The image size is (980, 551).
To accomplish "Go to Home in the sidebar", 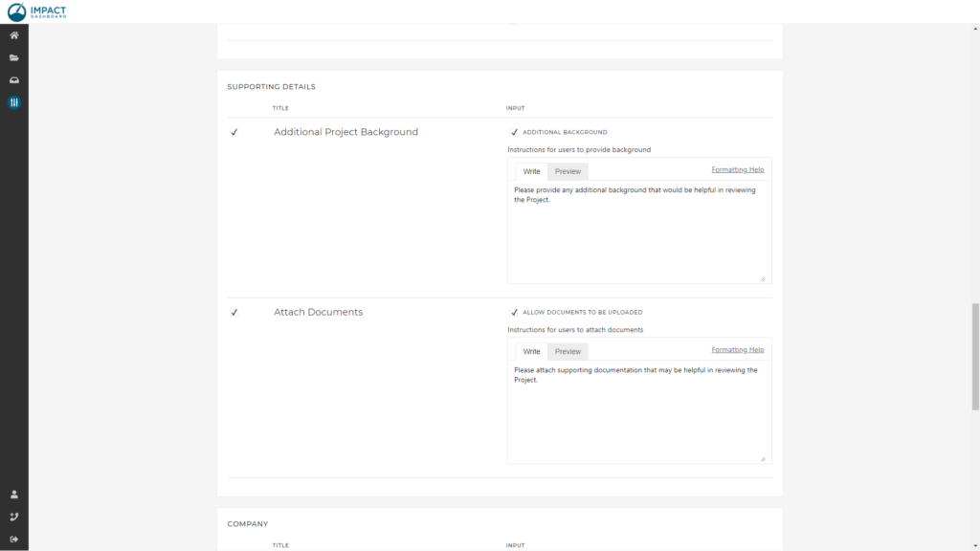I will pyautogui.click(x=14, y=35).
